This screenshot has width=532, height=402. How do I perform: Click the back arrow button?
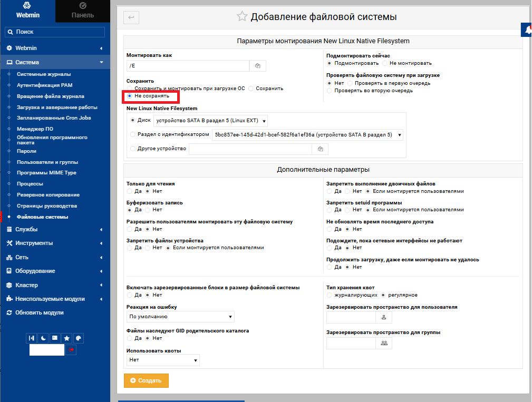131,18
